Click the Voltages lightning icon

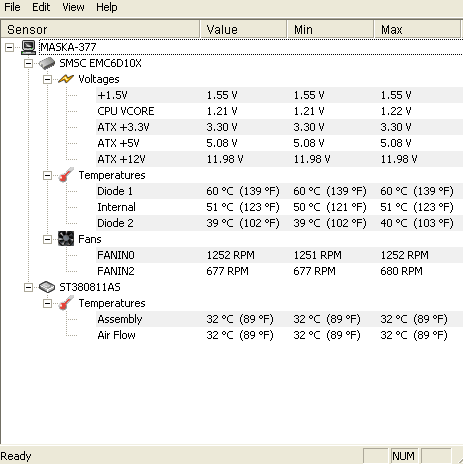pos(66,79)
